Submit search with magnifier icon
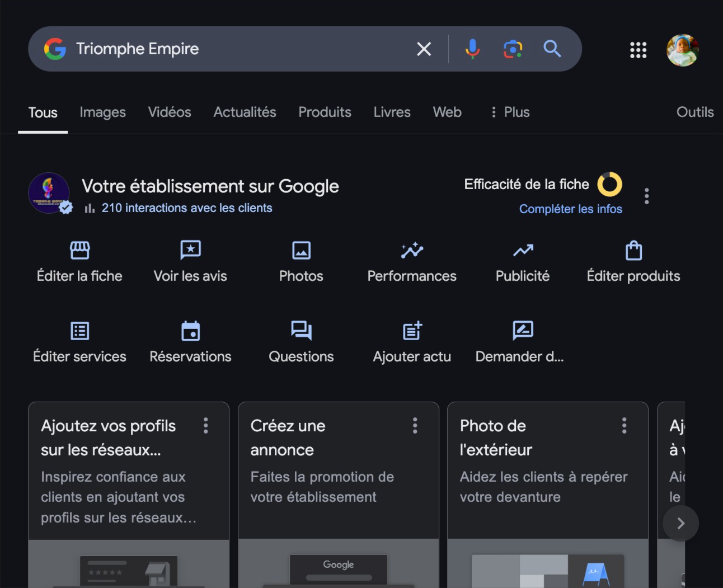 (x=552, y=49)
